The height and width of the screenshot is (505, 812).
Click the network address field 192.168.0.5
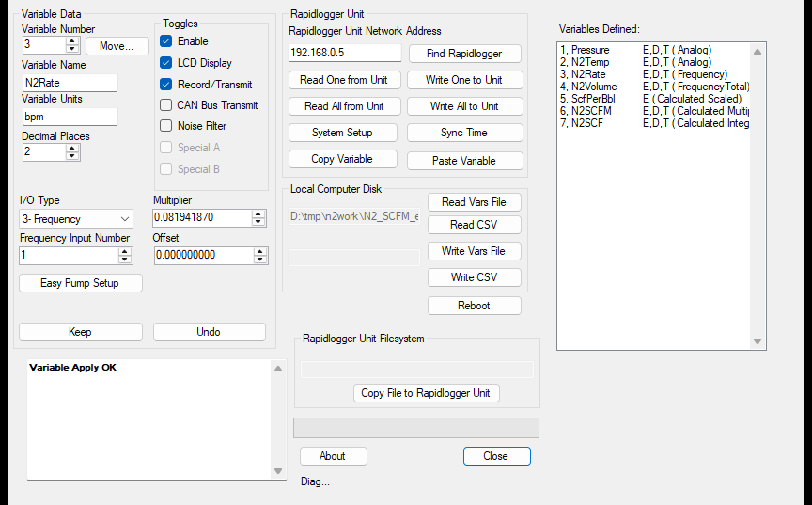(x=344, y=53)
